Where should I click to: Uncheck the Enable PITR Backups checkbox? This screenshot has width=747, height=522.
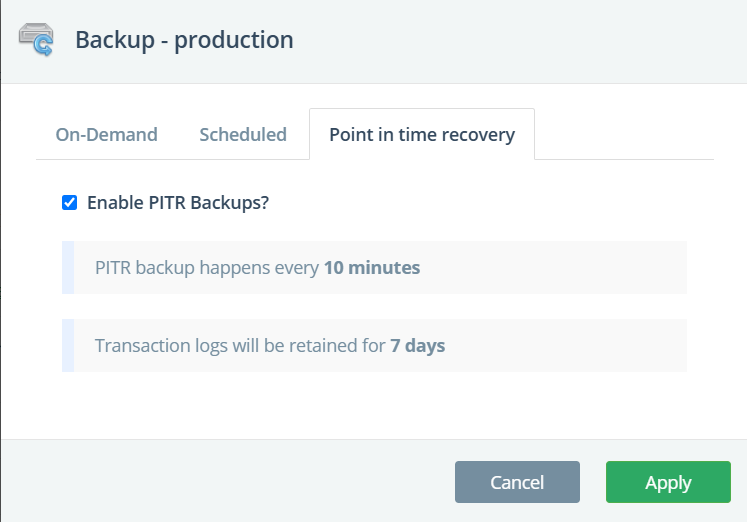pyautogui.click(x=70, y=202)
